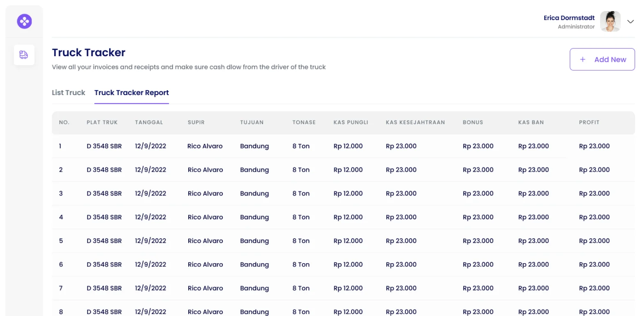644x316 pixels.
Task: Click the Erica Dormstadt user name
Action: coord(569,18)
